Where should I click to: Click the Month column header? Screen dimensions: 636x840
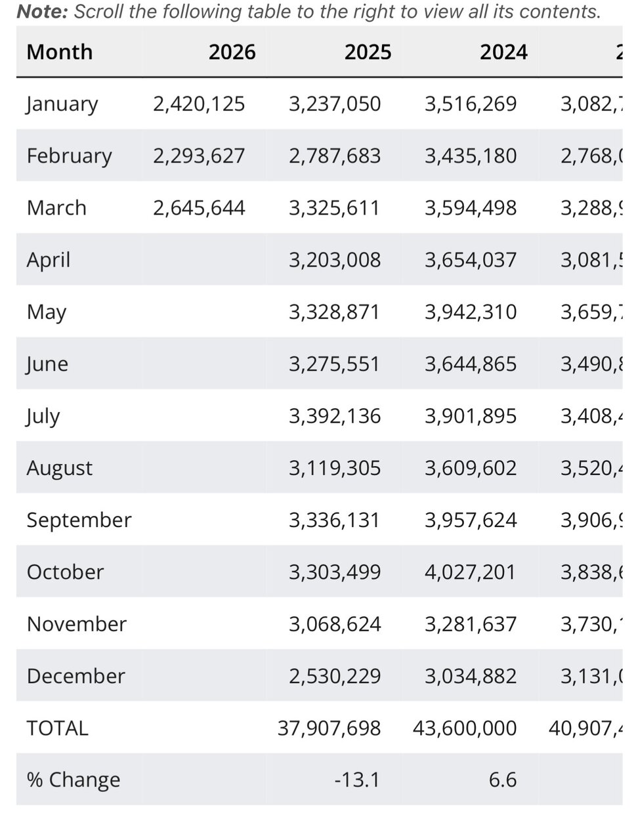[x=59, y=52]
